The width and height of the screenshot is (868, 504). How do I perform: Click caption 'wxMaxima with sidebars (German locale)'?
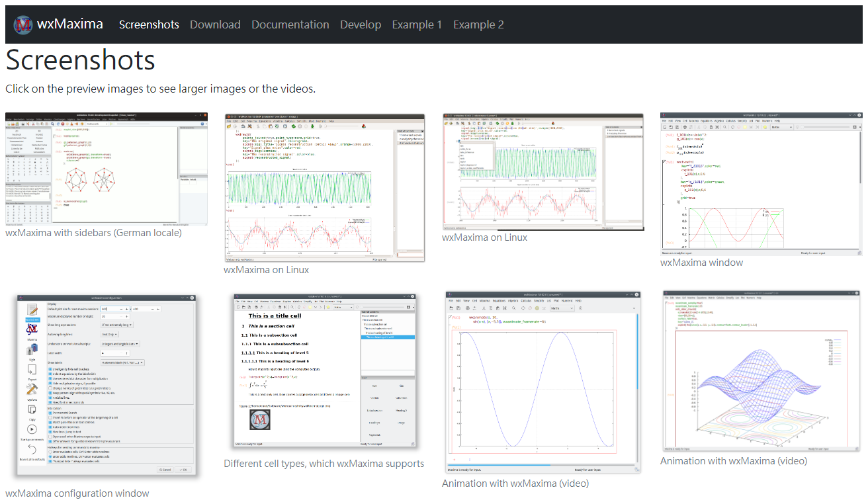(x=93, y=233)
